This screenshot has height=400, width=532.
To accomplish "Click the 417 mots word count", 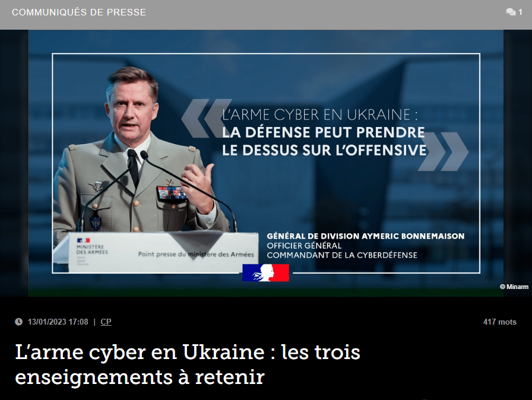I will (500, 322).
